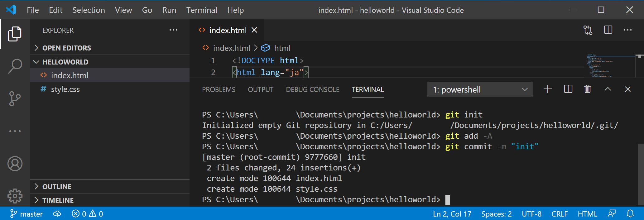Open the Manage gear settings
Screen dimensions: 644x220
click(x=15, y=196)
